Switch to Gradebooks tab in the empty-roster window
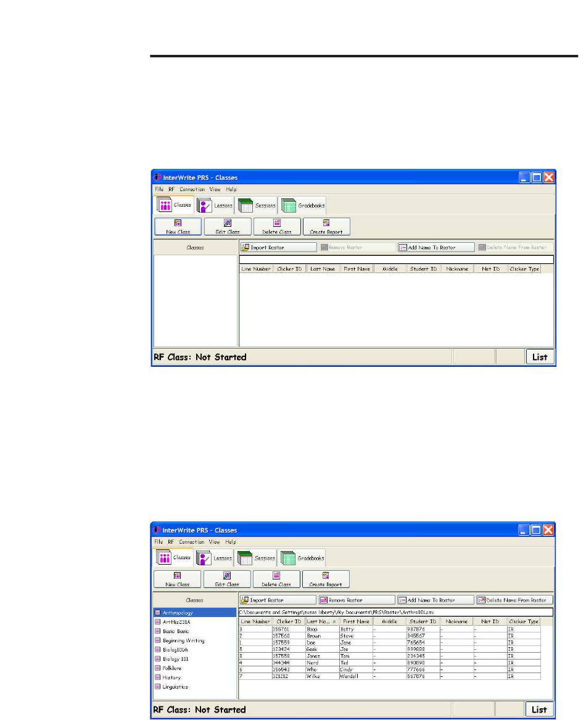This screenshot has width=586, height=728. pos(303,205)
